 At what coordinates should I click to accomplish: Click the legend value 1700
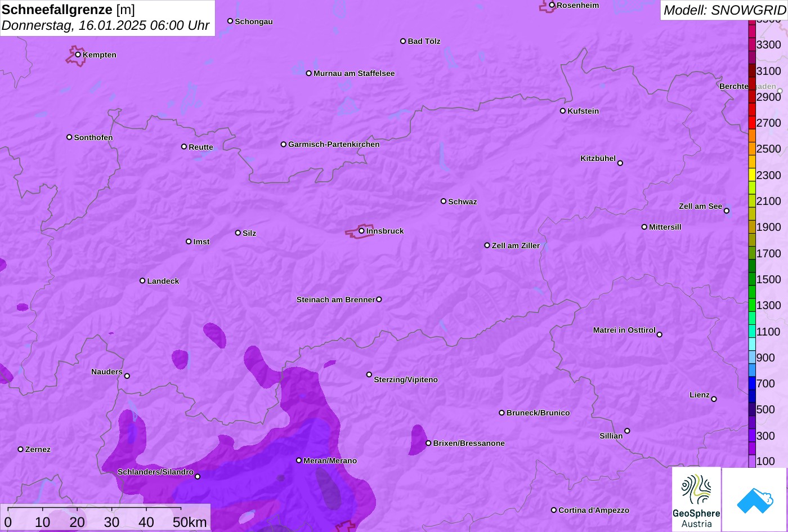(769, 253)
